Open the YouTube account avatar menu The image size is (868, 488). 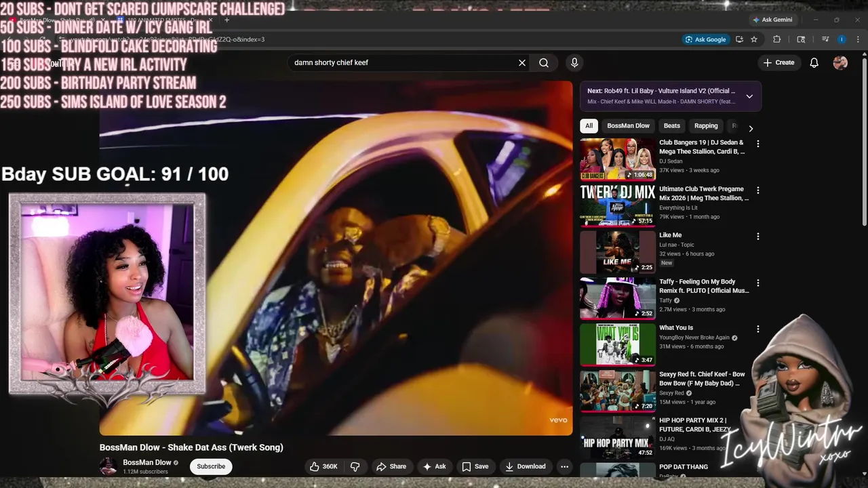840,62
